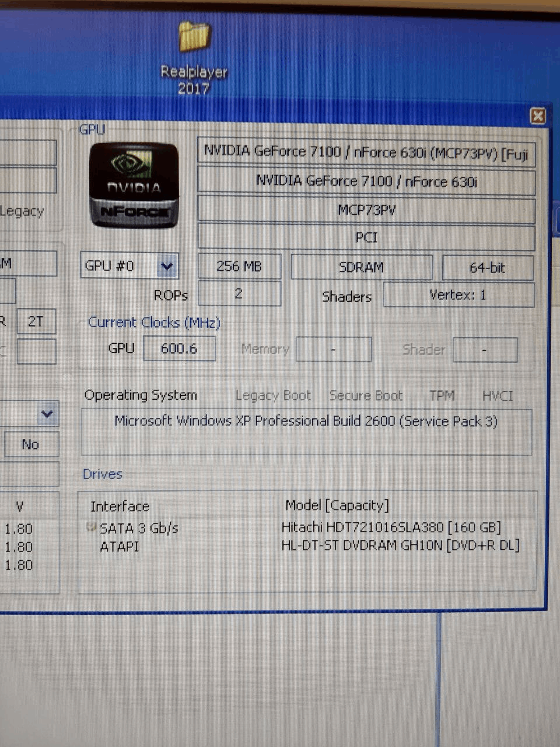Click the Shaders Vertex: 1 field

459,295
